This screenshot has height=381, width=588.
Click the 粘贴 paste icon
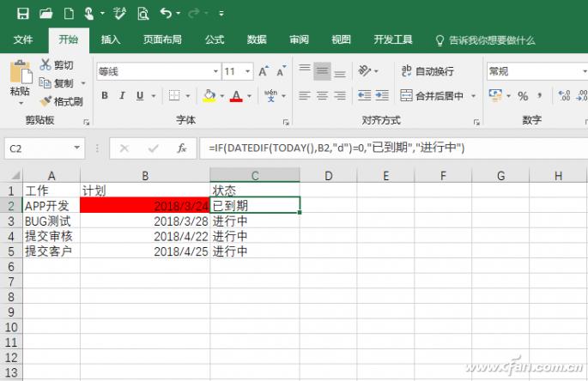tap(21, 71)
